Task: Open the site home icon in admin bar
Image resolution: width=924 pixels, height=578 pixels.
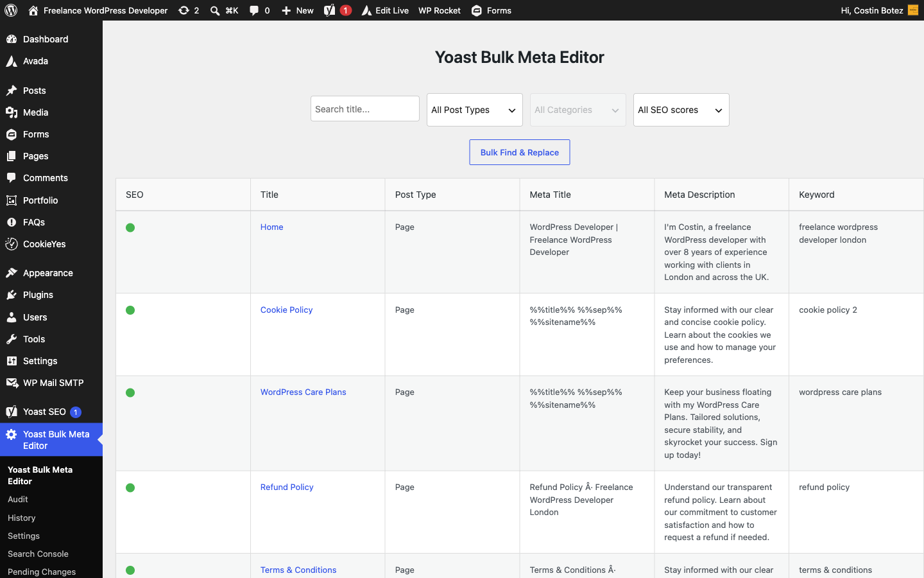Action: (33, 10)
